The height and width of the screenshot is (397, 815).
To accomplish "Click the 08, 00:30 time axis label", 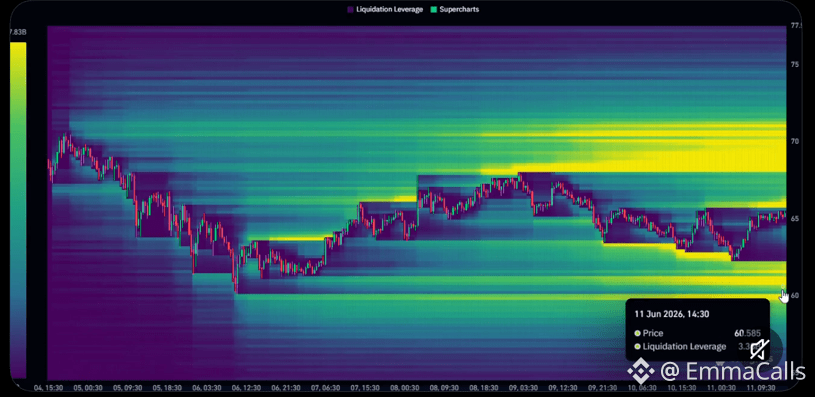I will coord(405,388).
